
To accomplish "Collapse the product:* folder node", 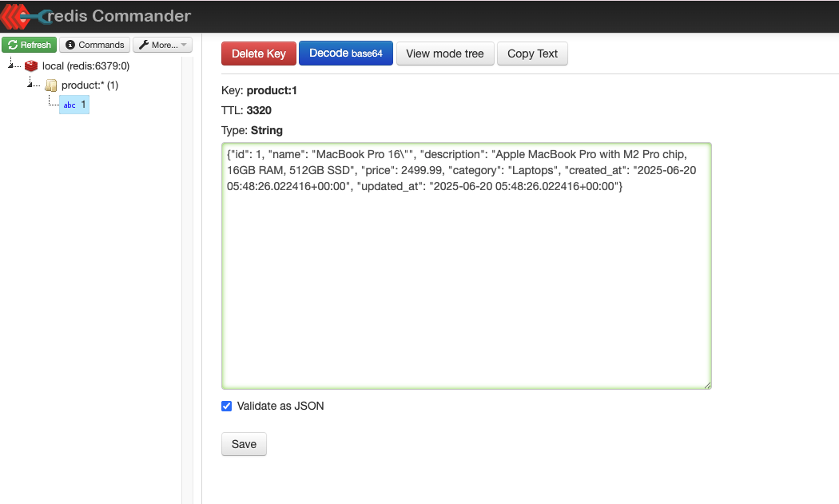I will point(30,85).
